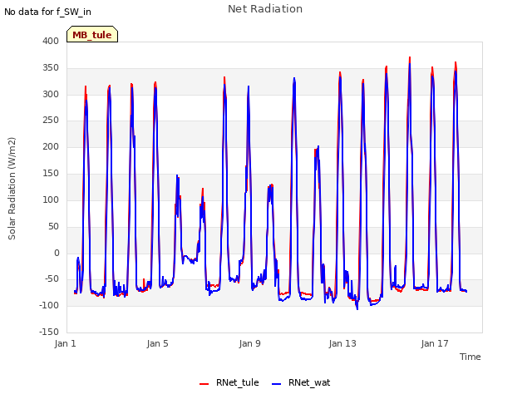
Task: Click the -50 y-axis tick label
Action: pyautogui.click(x=52, y=279)
